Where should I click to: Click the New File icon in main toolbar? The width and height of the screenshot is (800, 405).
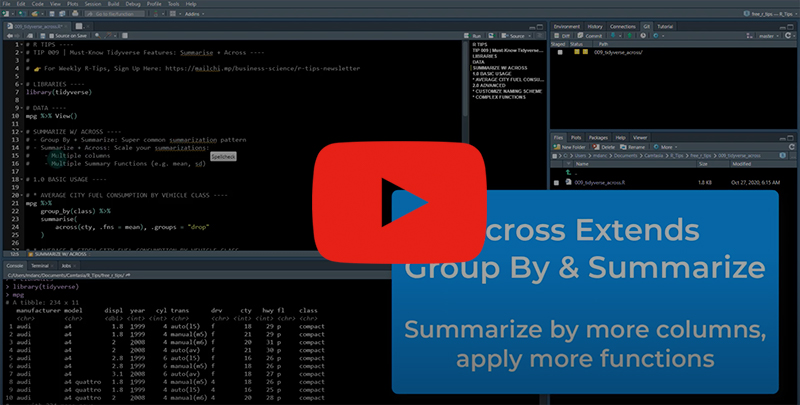click(x=6, y=14)
